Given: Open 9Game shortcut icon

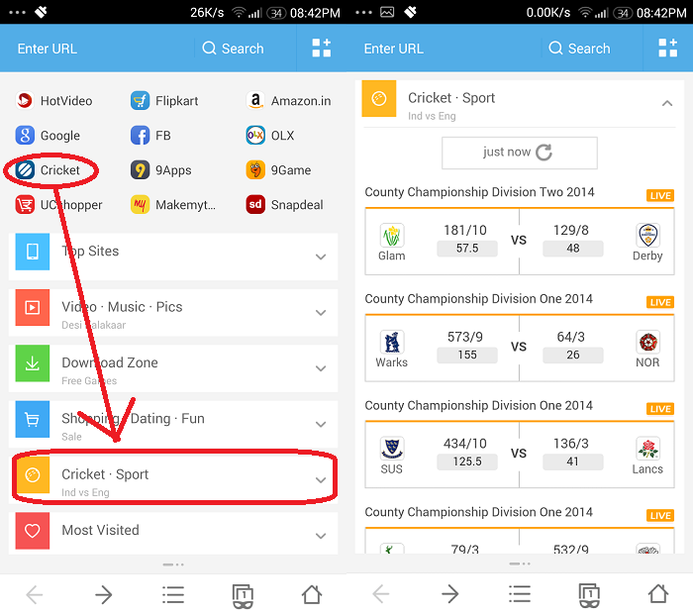Looking at the screenshot, I should click(255, 169).
